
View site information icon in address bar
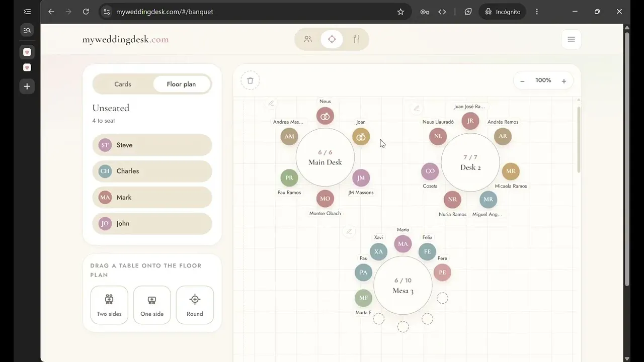[106, 12]
